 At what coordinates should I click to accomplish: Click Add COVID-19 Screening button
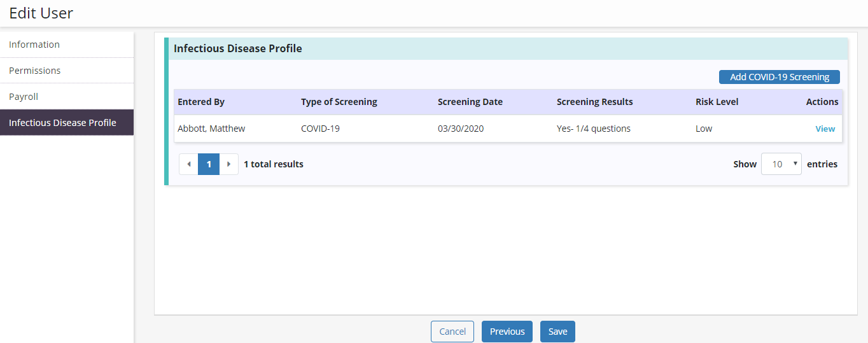[779, 77]
